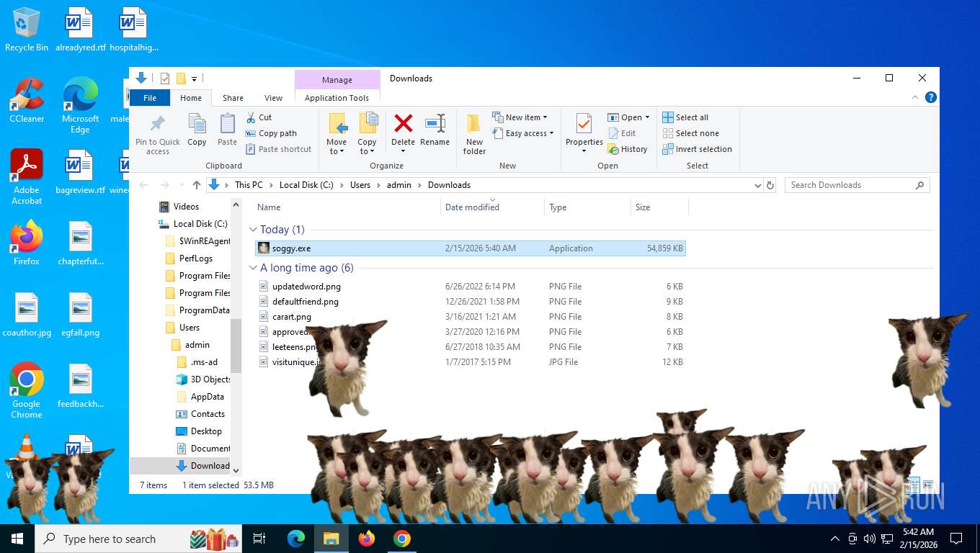Select updatedword.png file
The height and width of the screenshot is (553, 980).
(471, 287)
